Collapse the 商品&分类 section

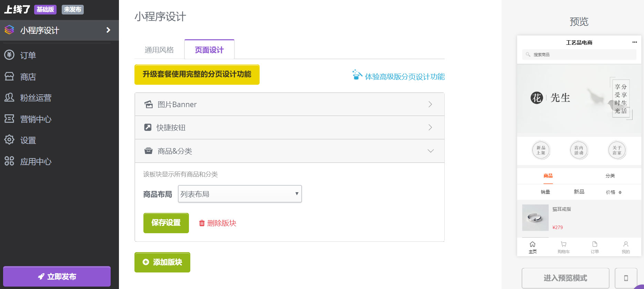click(x=290, y=151)
